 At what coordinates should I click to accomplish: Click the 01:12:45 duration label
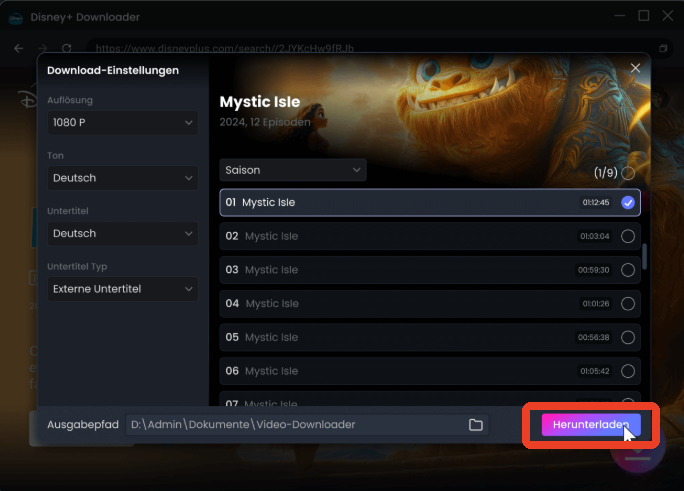click(x=596, y=202)
